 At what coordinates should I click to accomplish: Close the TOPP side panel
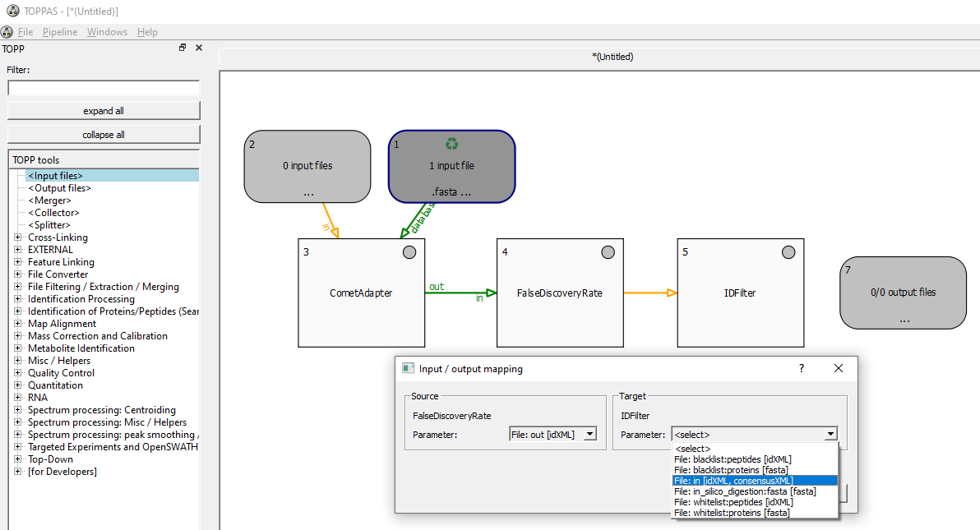[x=199, y=48]
